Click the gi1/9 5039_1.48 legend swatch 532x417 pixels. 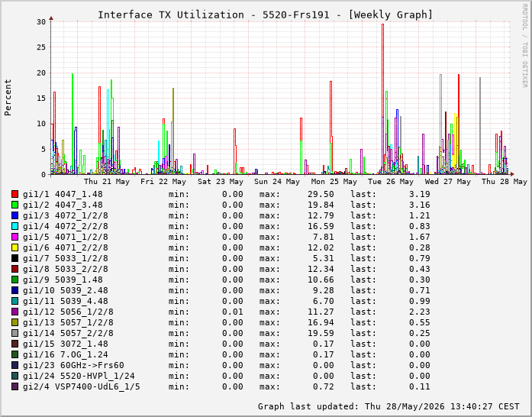(15, 280)
